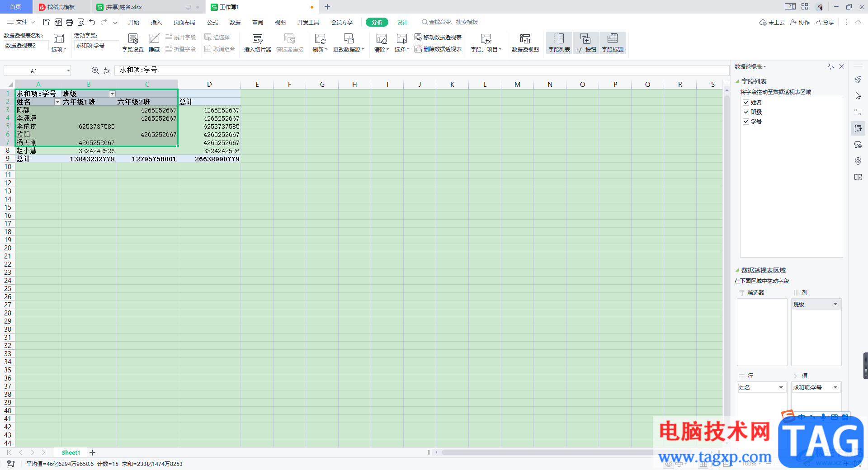The height and width of the screenshot is (470, 868).
Task: Click the 查找命令 search box
Action: point(450,22)
